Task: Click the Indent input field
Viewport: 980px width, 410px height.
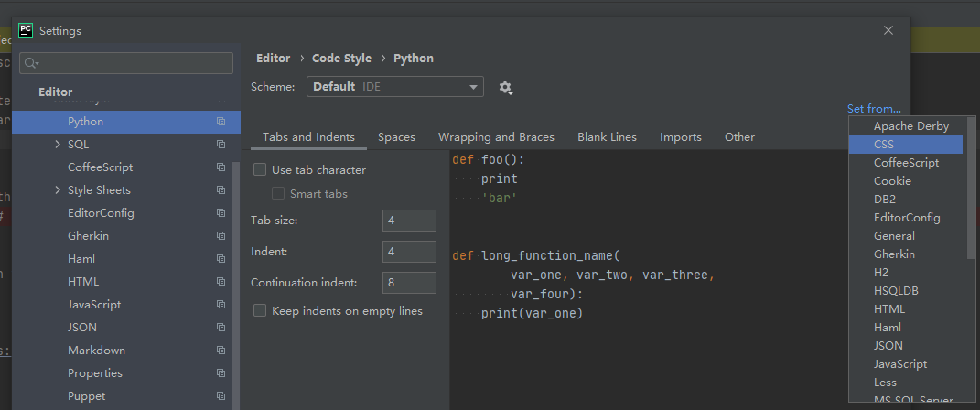Action: pos(409,252)
